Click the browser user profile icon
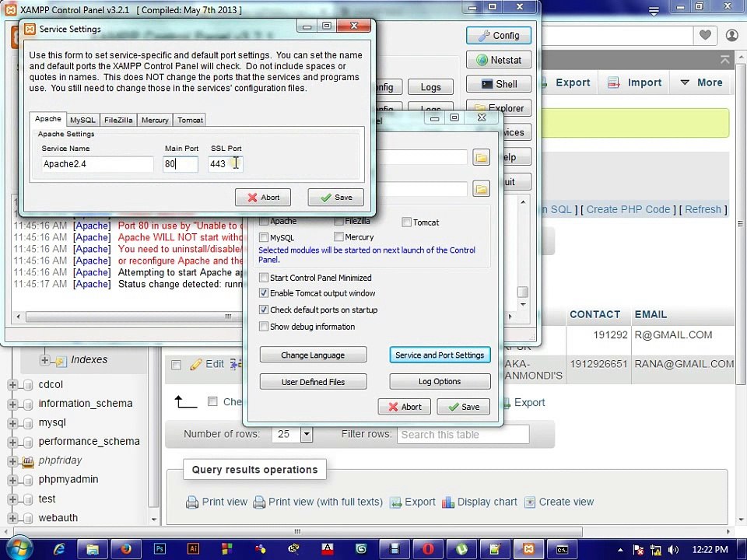747x560 pixels. [731, 35]
